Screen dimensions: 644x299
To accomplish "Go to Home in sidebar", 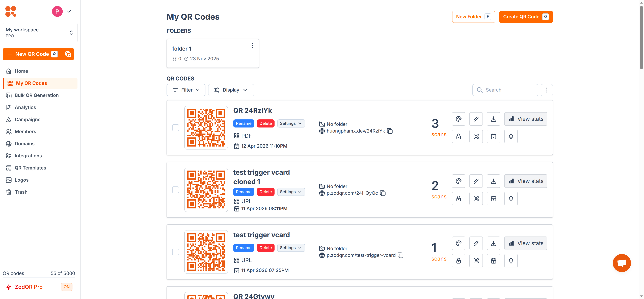I will point(40,71).
